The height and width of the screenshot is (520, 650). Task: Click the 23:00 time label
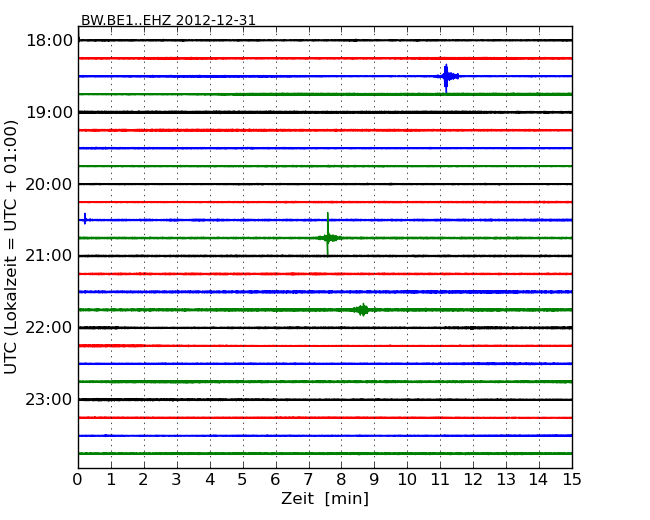click(49, 399)
